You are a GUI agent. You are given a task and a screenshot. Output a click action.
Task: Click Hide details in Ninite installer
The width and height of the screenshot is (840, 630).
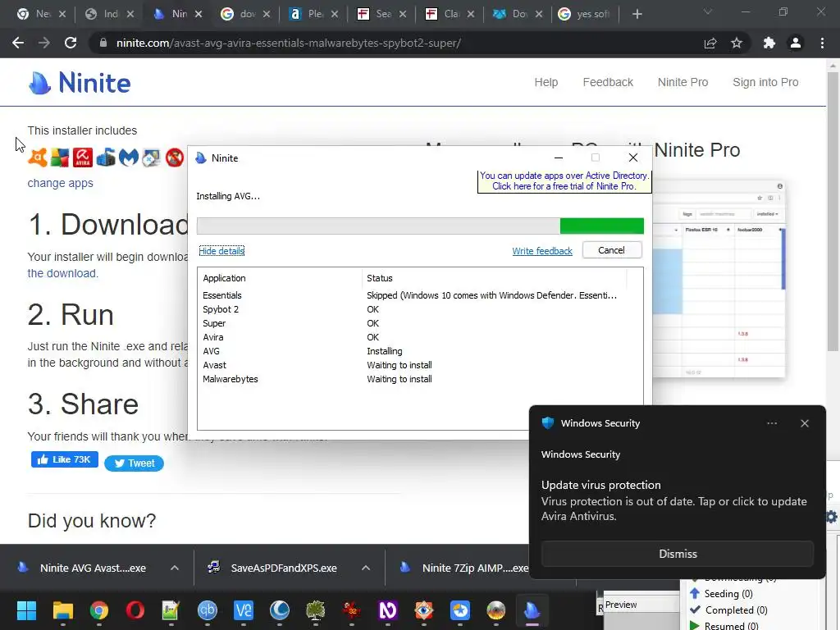(x=221, y=251)
